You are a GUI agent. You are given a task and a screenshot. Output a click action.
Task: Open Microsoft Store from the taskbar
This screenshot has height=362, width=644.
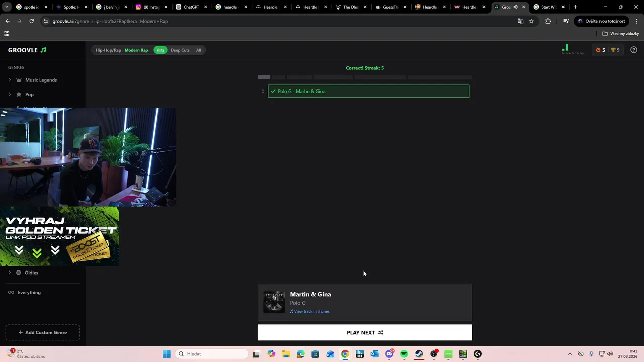coord(315,354)
